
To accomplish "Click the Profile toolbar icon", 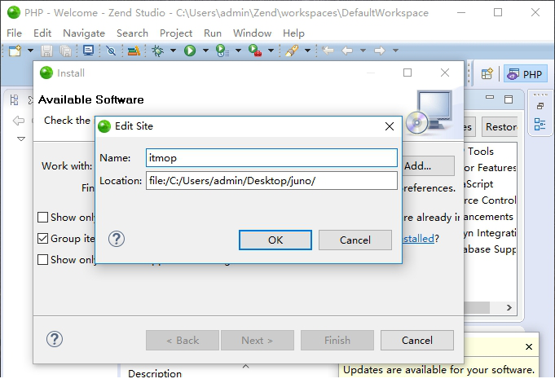I will pos(222,51).
